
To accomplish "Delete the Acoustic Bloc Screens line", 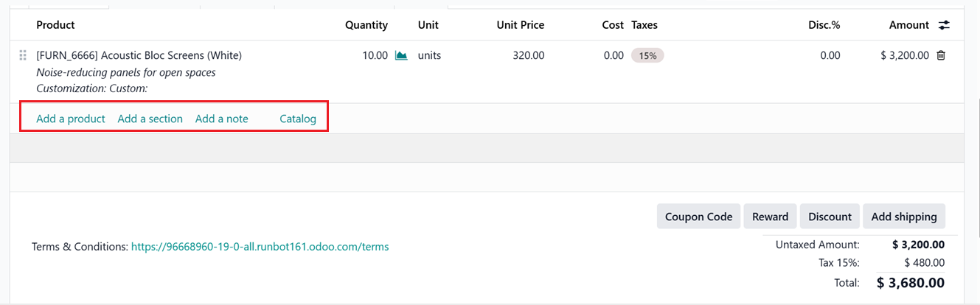I will pyautogui.click(x=941, y=55).
